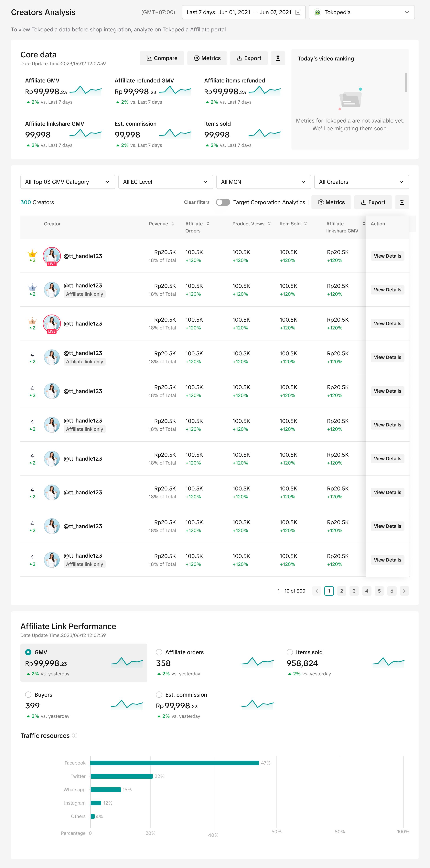The height and width of the screenshot is (868, 430).
Task: Click the Traffic resources help icon
Action: 75,736
